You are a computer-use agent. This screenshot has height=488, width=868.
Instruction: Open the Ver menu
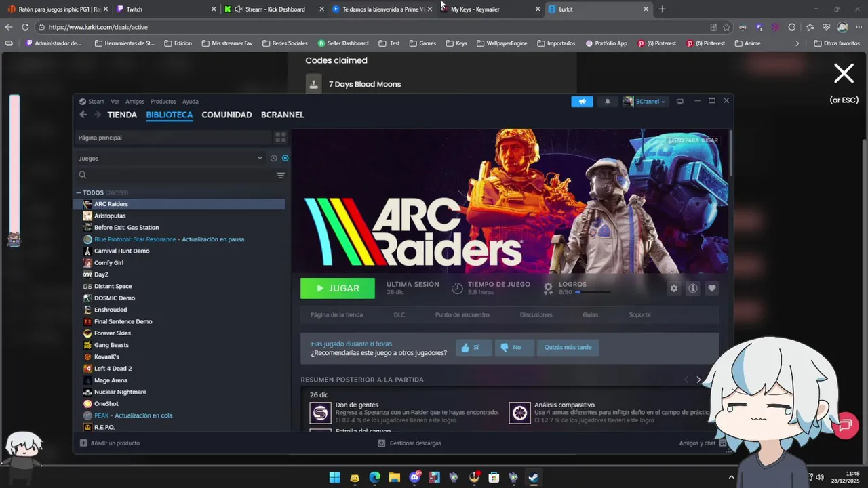coord(115,102)
